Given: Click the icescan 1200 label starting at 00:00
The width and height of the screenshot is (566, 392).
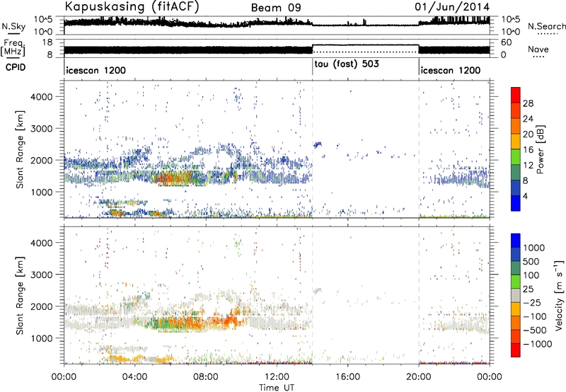Looking at the screenshot, I should tap(96, 70).
